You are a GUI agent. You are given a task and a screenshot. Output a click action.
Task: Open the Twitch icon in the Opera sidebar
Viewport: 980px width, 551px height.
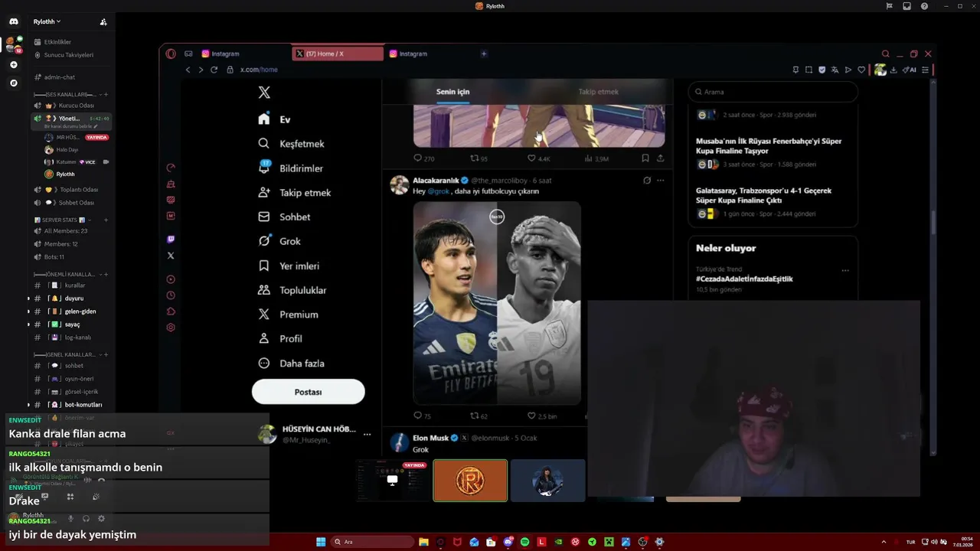coord(171,240)
